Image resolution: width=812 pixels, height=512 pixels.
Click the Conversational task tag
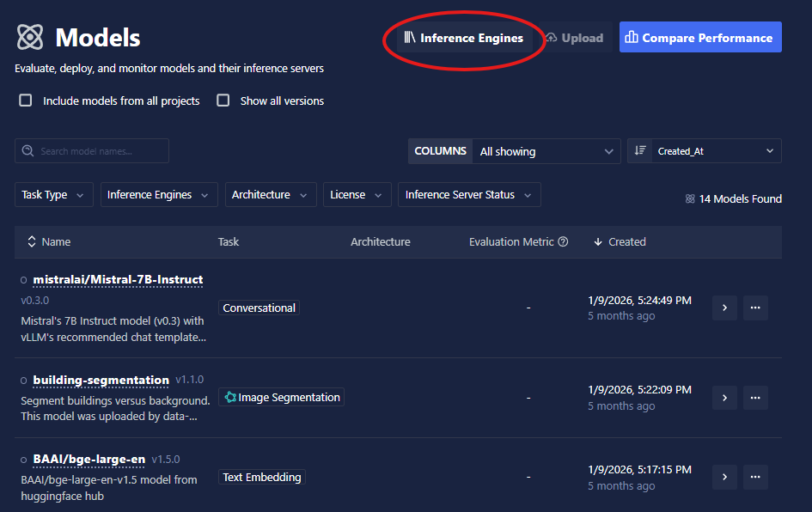coord(259,308)
